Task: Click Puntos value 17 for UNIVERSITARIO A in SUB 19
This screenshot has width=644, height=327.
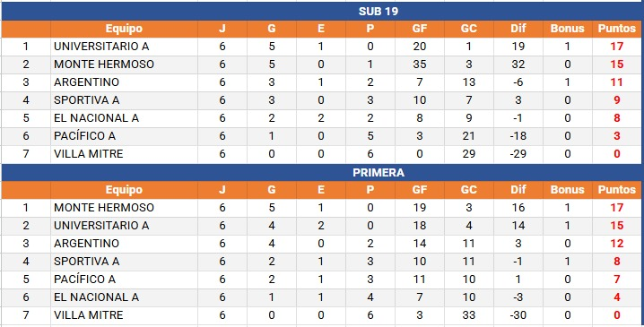Action: coord(617,47)
